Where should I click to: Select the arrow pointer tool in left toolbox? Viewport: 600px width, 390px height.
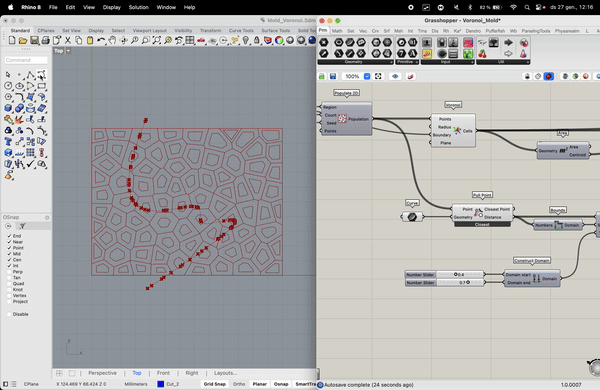8,75
